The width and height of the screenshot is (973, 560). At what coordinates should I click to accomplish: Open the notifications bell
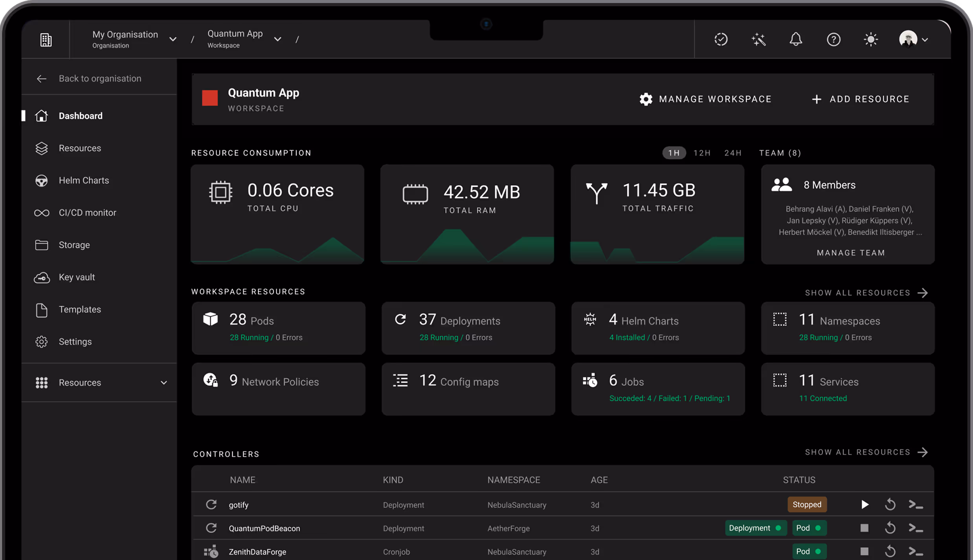point(796,39)
